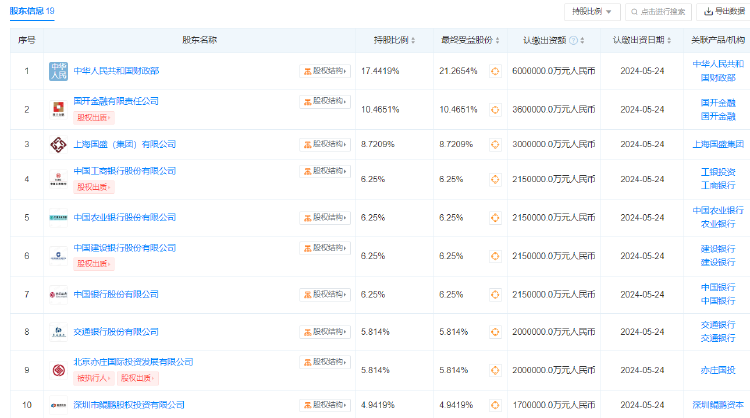Open 中国农业银行股份有限公司 link

point(124,217)
